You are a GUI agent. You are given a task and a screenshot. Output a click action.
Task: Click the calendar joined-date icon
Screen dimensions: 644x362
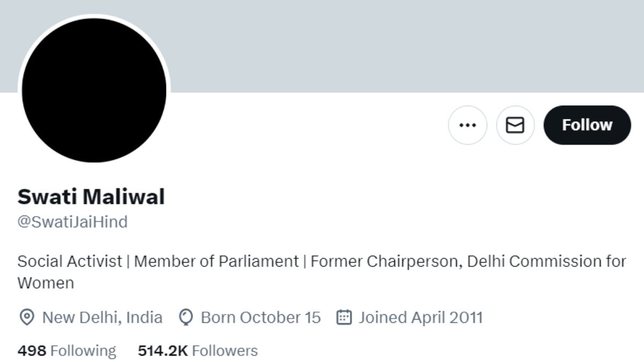coord(343,317)
